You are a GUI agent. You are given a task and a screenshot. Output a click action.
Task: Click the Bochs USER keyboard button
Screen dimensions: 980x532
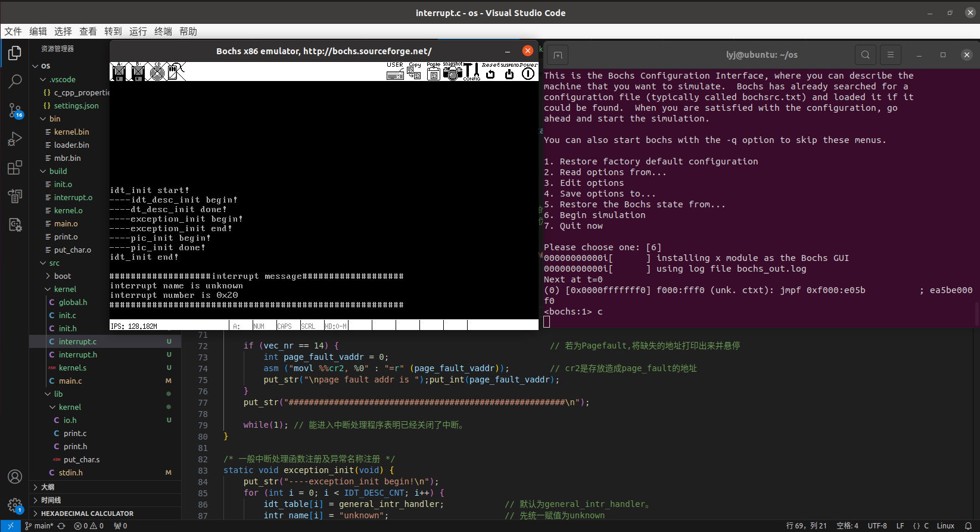(x=395, y=71)
